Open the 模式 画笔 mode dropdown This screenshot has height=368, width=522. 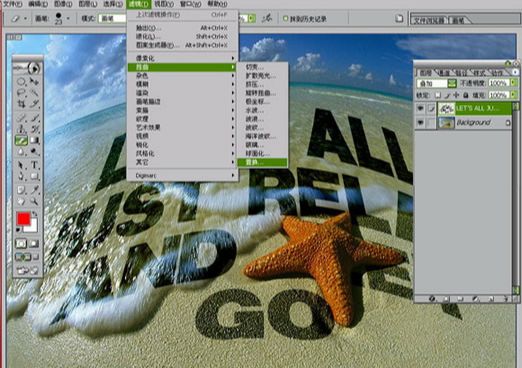coord(112,19)
